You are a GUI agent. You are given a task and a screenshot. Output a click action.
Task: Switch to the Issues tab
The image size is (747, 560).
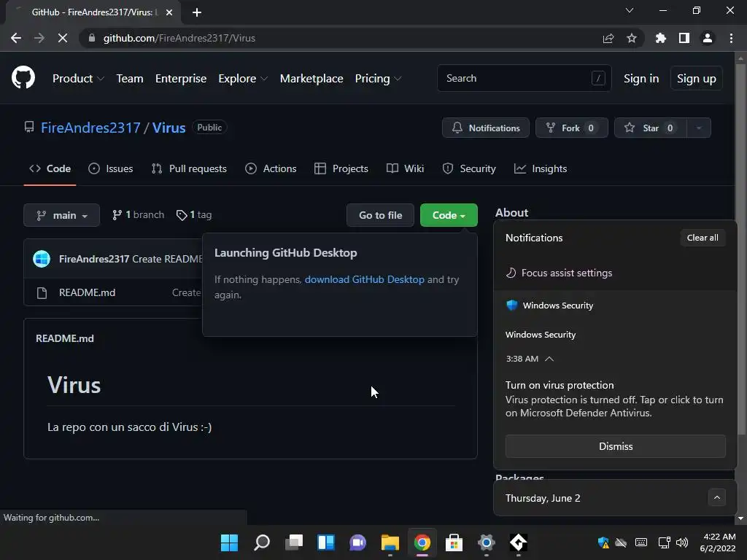[x=111, y=168]
